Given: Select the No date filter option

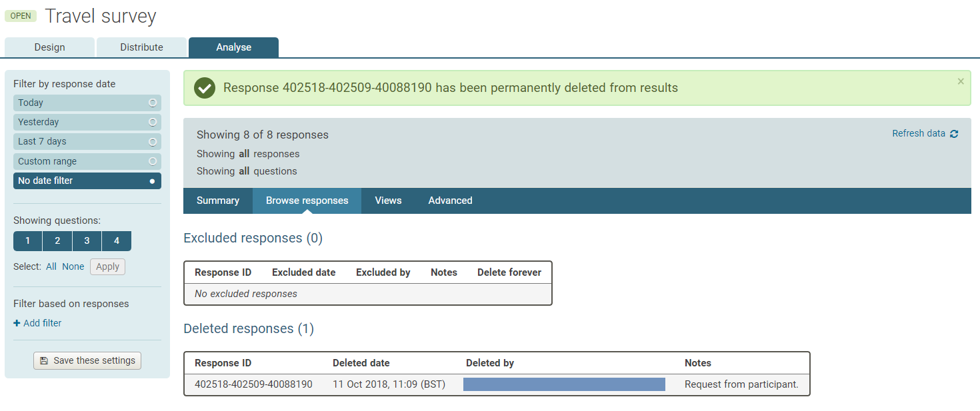Looking at the screenshot, I should 87,181.
